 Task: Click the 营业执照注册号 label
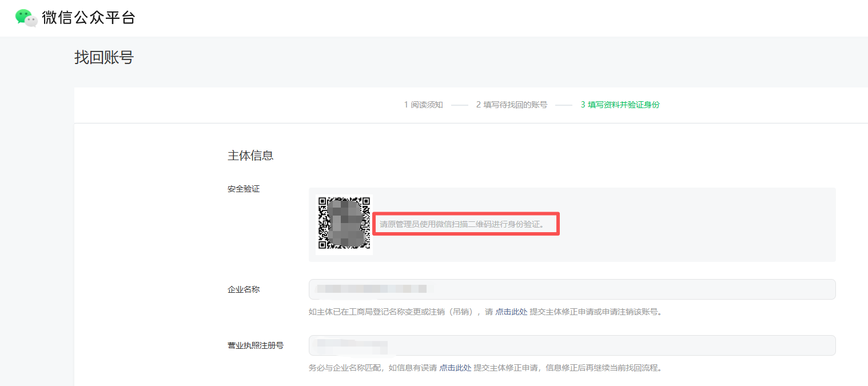pos(256,345)
